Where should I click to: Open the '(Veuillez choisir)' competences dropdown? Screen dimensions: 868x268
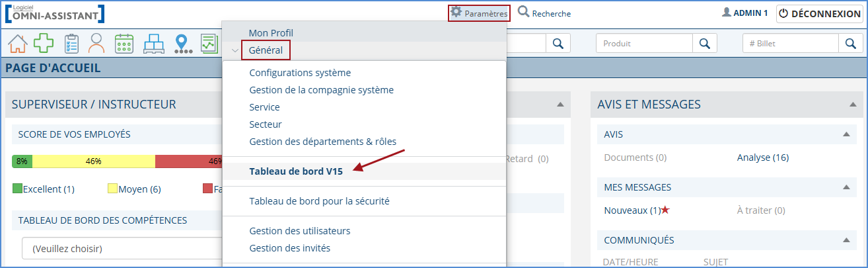[119, 249]
